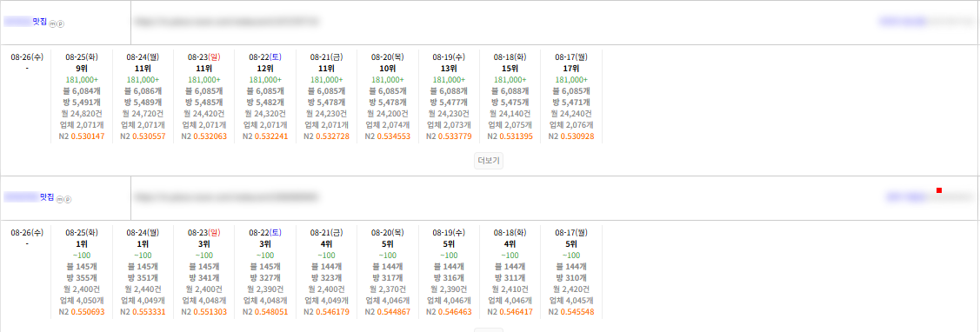Click the blurred blue link at first row right
Screen dimensions: 980x332
[903, 21]
